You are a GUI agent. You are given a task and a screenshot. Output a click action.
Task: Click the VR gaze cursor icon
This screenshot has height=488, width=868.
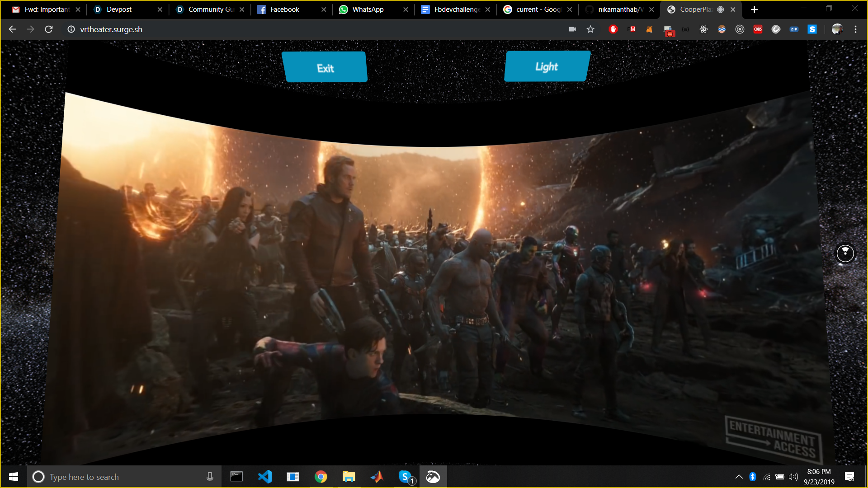click(x=845, y=253)
